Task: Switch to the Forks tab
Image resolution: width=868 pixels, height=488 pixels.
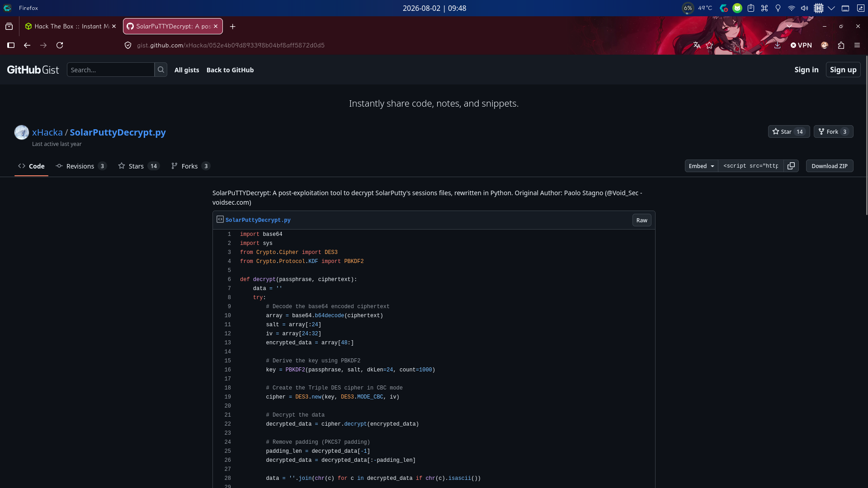Action: click(190, 166)
